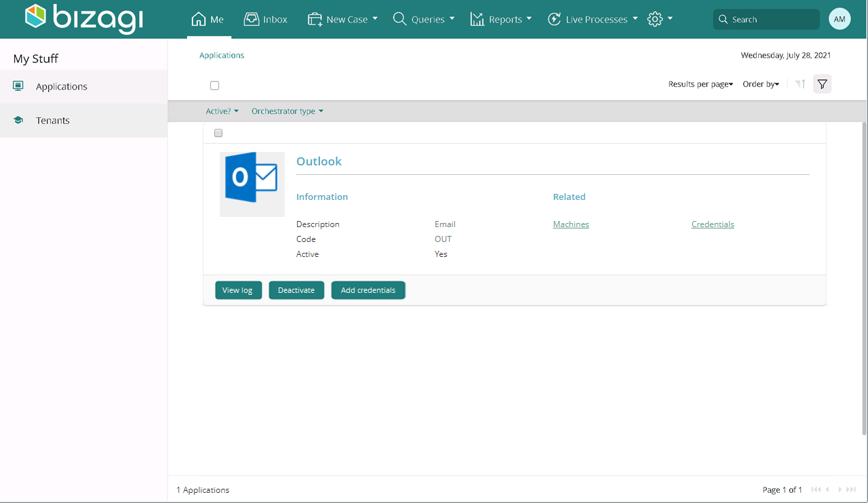
Task: Open the Inbox tab
Action: [266, 19]
